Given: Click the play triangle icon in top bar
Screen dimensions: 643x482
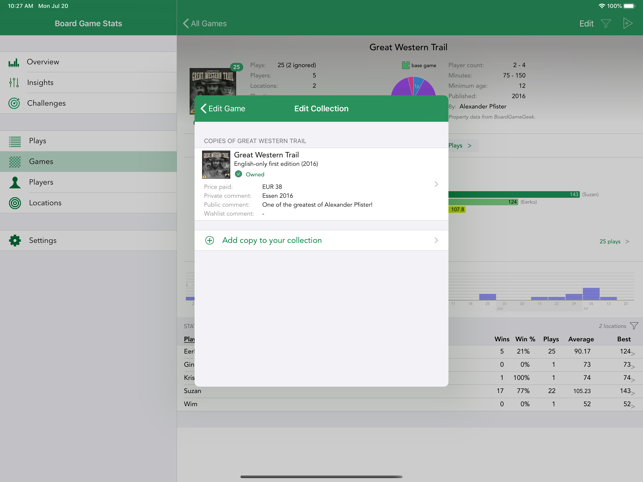Looking at the screenshot, I should pyautogui.click(x=627, y=23).
